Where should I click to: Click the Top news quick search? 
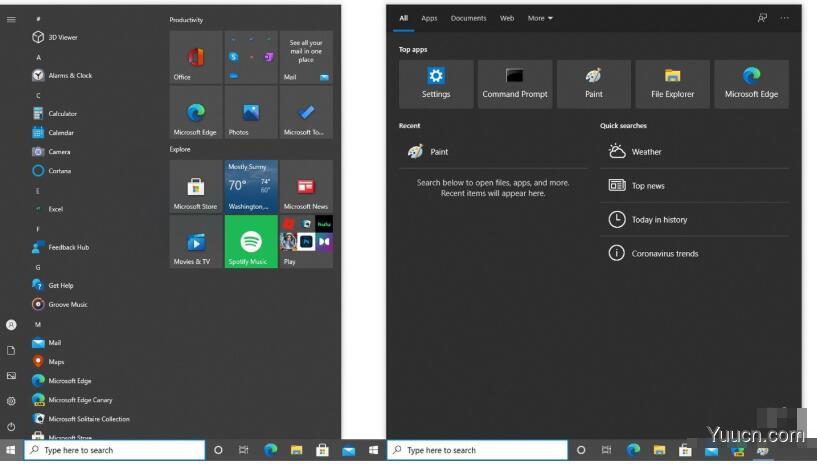coord(694,185)
